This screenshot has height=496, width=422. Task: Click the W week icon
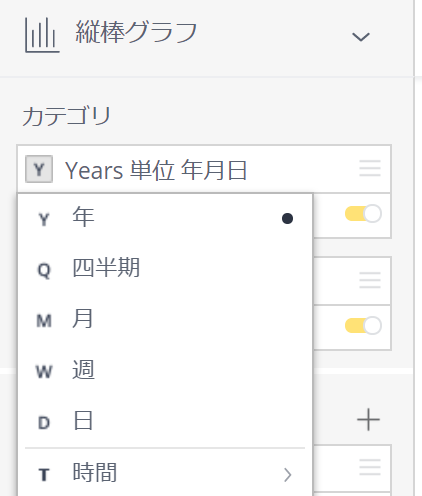tap(44, 372)
